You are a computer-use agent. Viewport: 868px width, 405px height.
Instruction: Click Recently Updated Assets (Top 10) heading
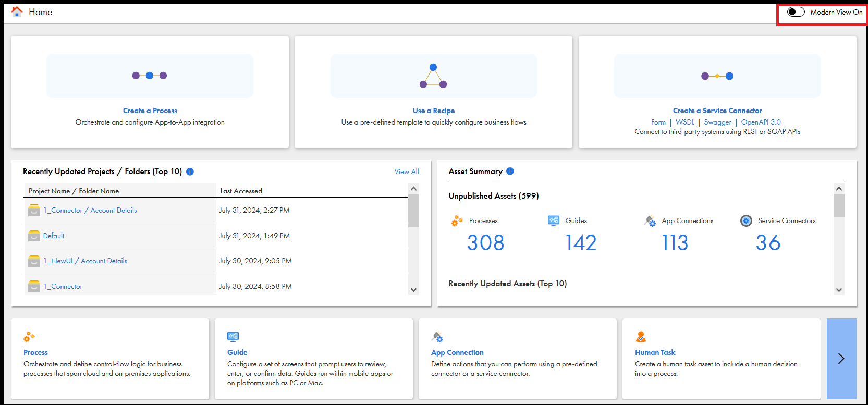508,284
